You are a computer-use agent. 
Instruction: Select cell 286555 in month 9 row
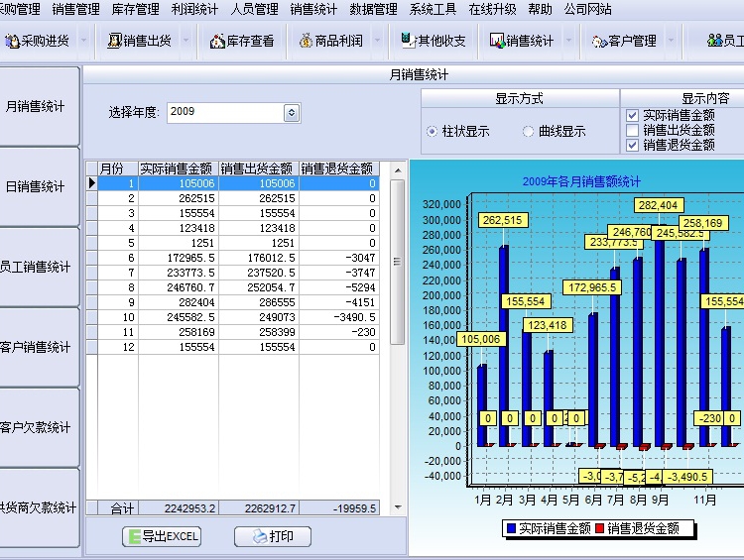[x=259, y=302]
